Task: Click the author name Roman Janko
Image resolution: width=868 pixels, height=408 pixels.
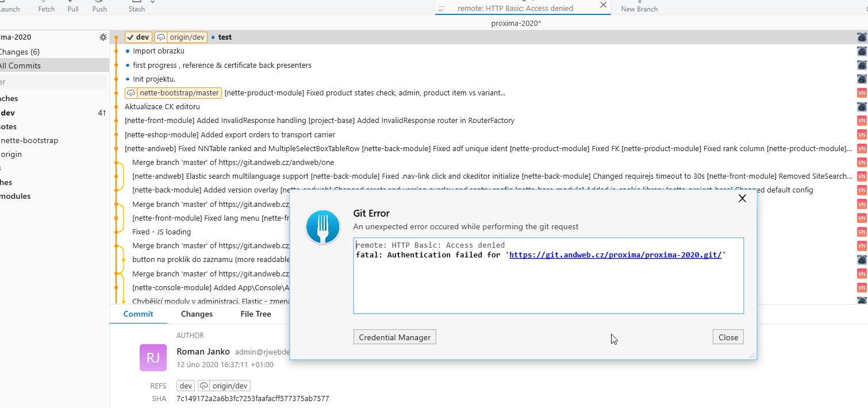Action: pyautogui.click(x=203, y=352)
